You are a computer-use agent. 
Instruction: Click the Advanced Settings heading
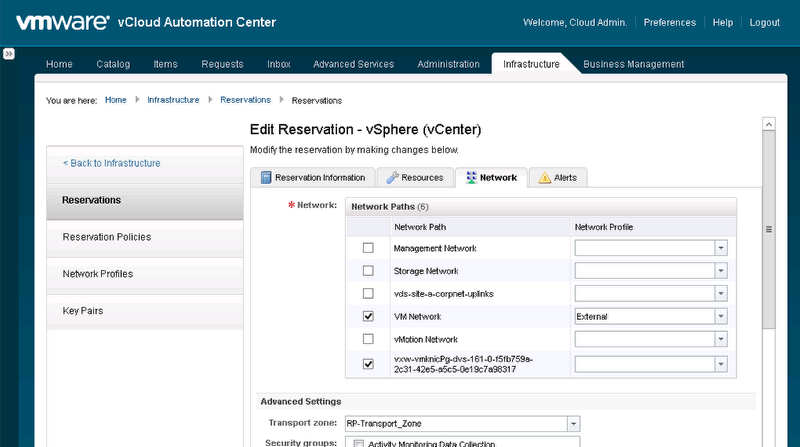[x=301, y=402]
